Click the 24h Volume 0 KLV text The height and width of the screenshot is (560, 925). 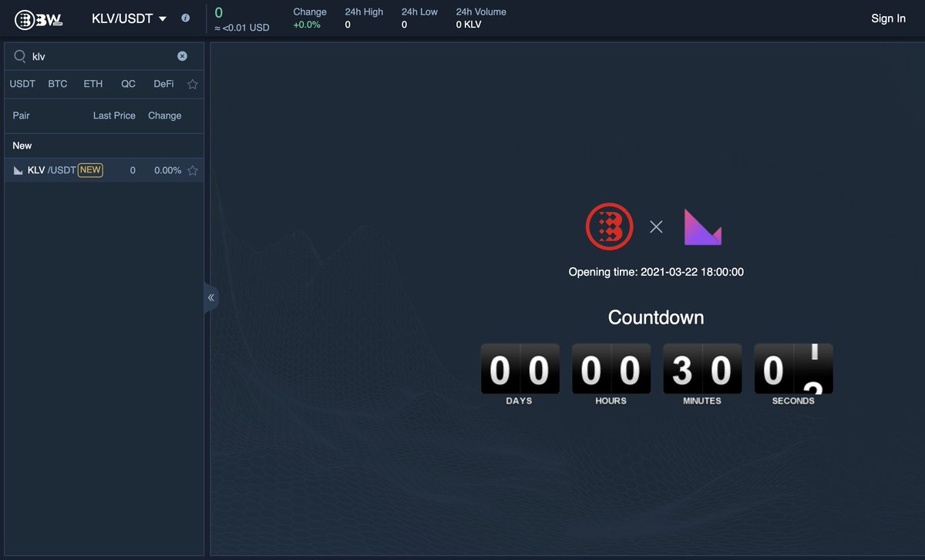[469, 25]
